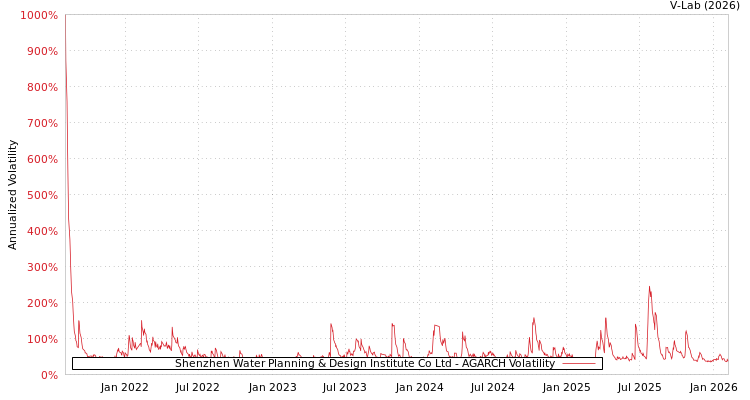Click the mid-2025 volatility peak near 250%
Screen dimensions: 750x400
pos(649,287)
